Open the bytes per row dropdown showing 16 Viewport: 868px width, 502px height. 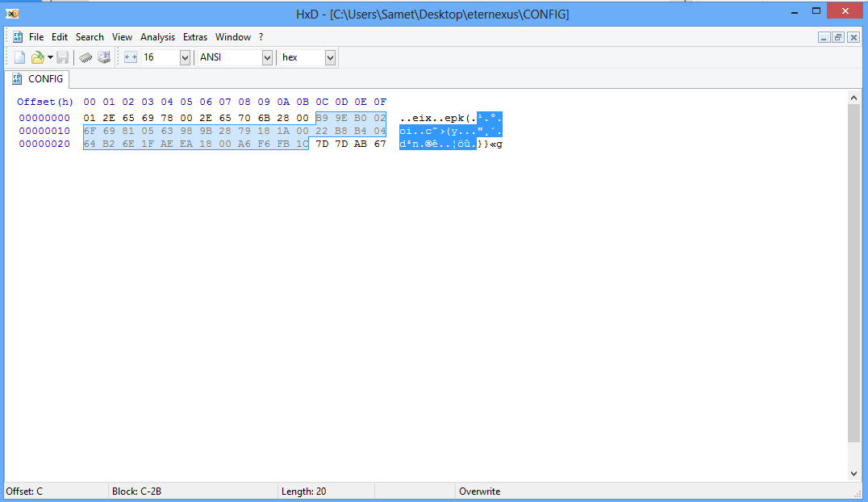[185, 57]
